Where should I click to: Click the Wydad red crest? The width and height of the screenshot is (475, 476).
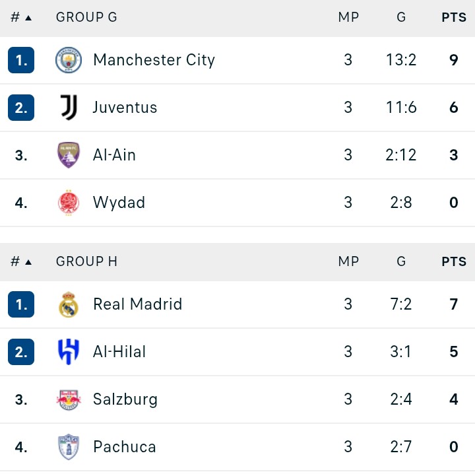(69, 203)
